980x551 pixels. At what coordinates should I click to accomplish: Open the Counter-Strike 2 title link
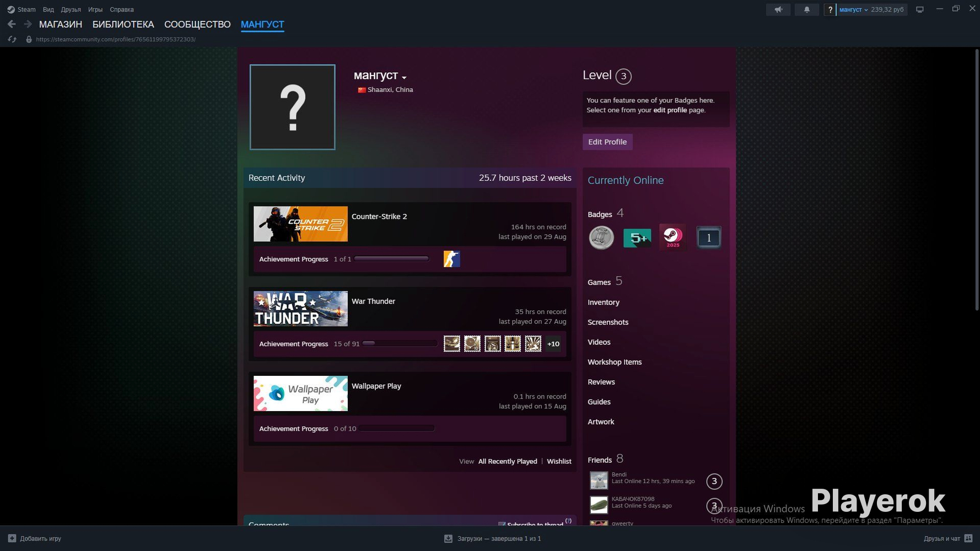coord(379,217)
